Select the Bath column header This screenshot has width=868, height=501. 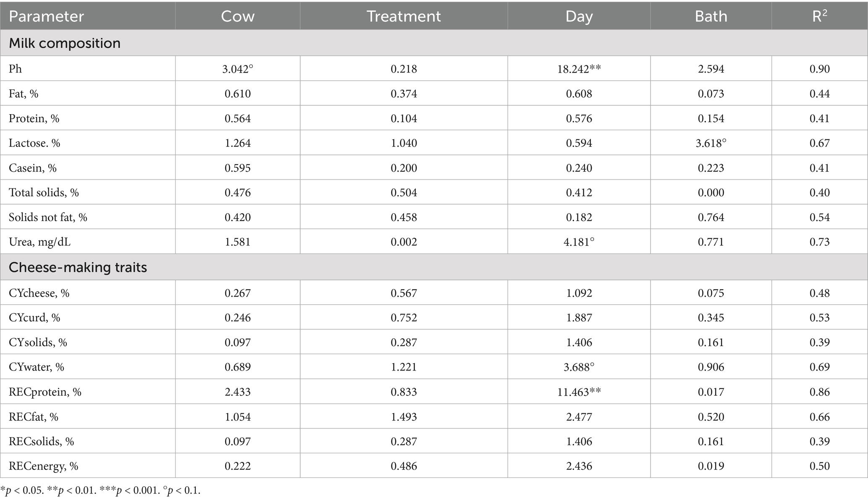(711, 16)
